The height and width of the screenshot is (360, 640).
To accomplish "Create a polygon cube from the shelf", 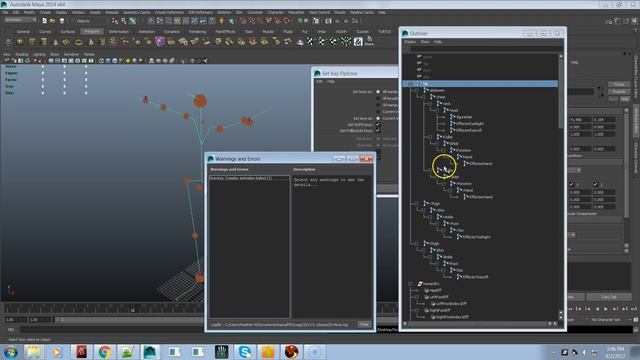I will [x=32, y=42].
